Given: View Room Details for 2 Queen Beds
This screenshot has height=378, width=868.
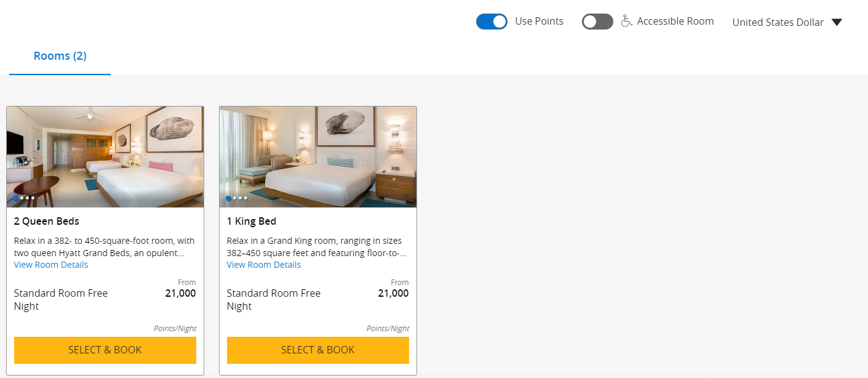Looking at the screenshot, I should pyautogui.click(x=51, y=265).
